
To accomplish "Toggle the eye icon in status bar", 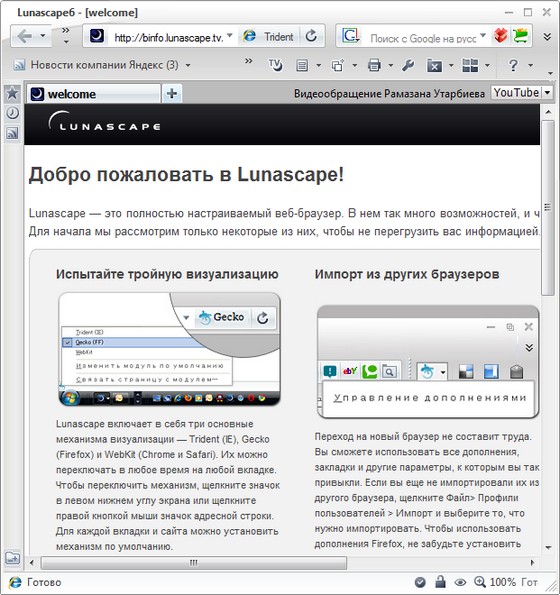I will 460,582.
